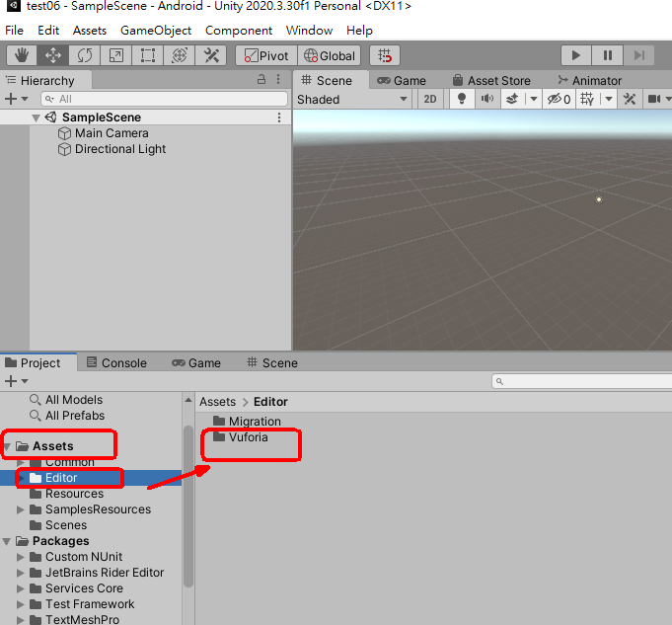Open the Edit menu
The image size is (672, 625).
click(48, 31)
